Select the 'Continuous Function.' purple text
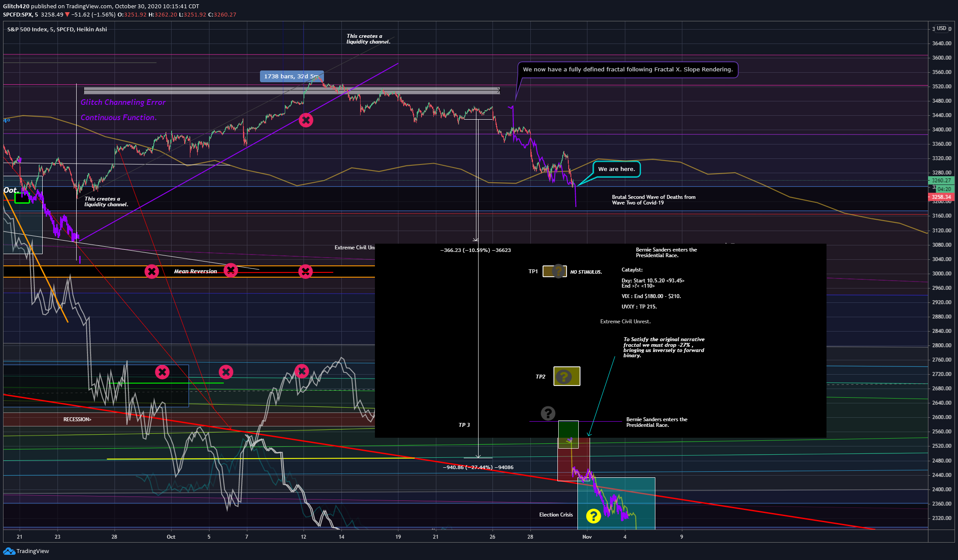Image resolution: width=958 pixels, height=560 pixels. [x=118, y=117]
